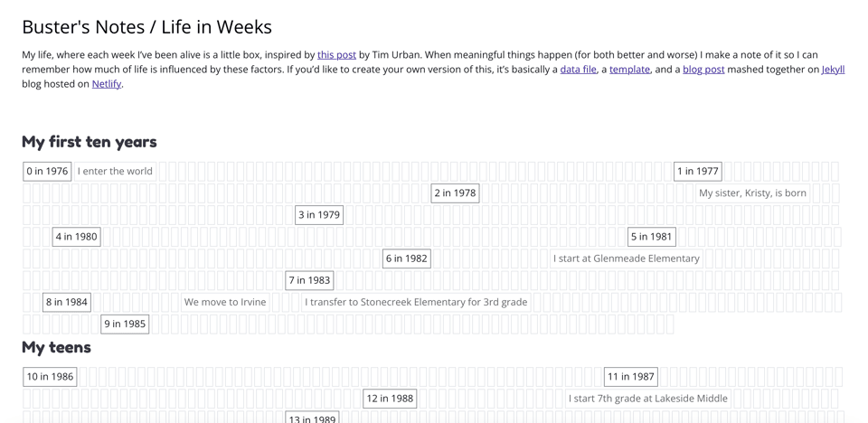Click the 'We move to Irvine' event
The image size is (868, 423).
click(x=225, y=302)
